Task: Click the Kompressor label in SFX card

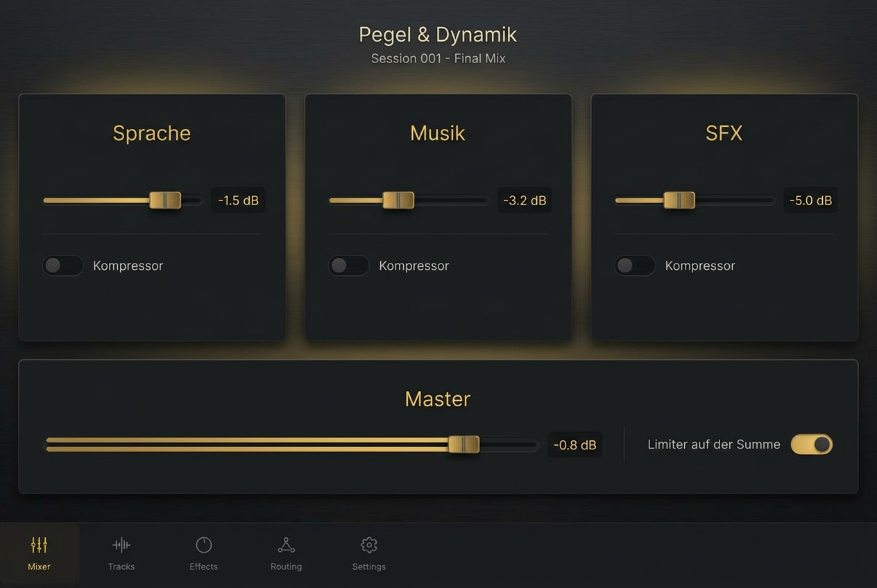Action: (x=700, y=266)
